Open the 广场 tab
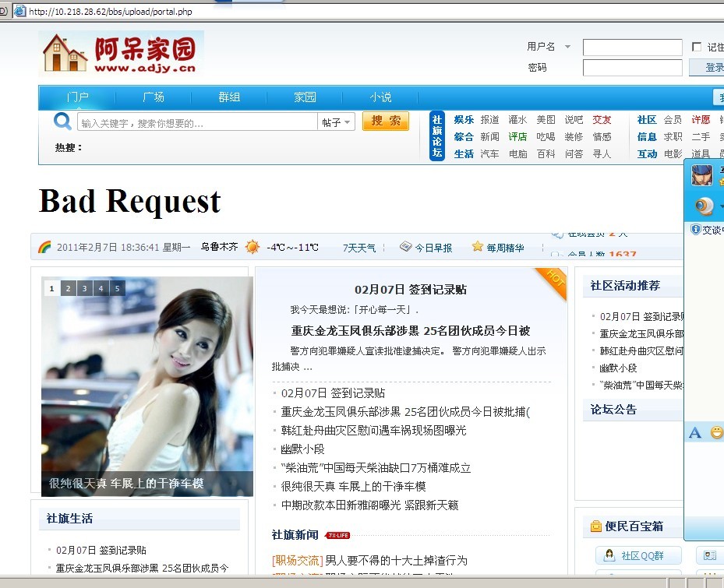The height and width of the screenshot is (588, 724). coord(154,97)
